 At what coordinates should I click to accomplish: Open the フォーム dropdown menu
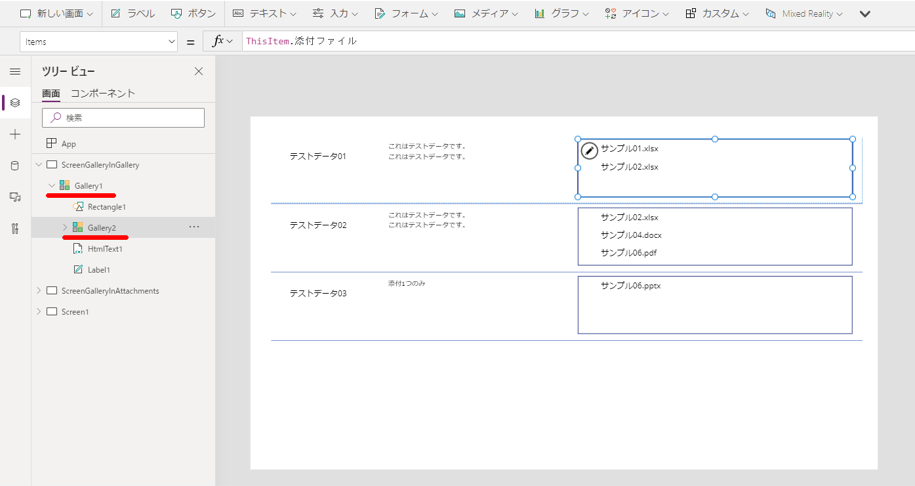(406, 13)
